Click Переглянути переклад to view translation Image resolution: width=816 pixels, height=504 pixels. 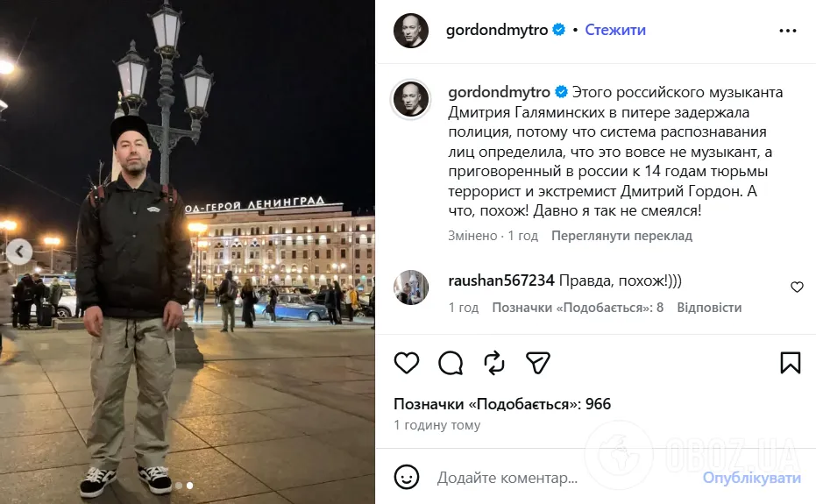[622, 236]
